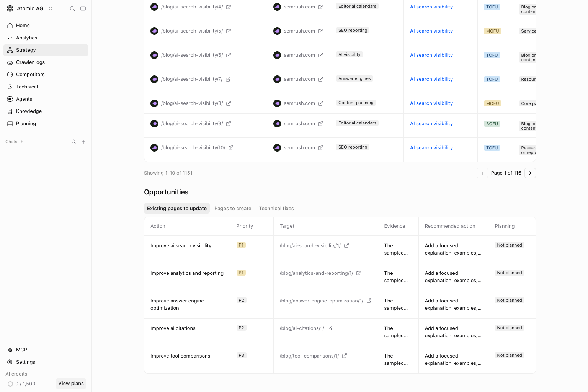This screenshot has height=392, width=588.
Task: Click the /blog/answer-engine-optimization/1/ target path
Action: coord(322,301)
